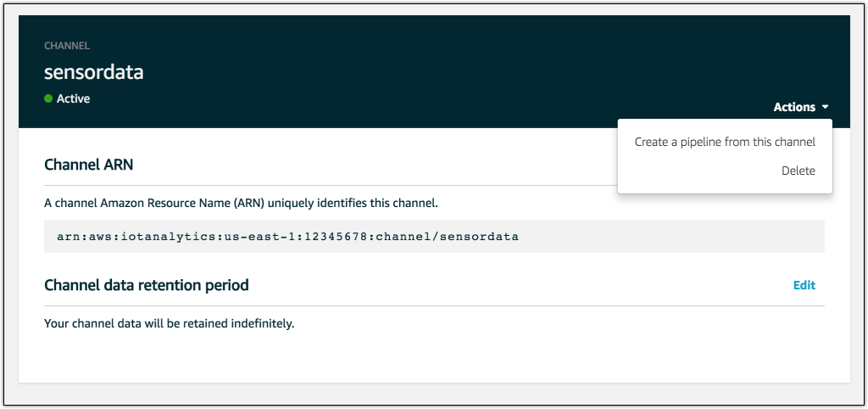
Task: Click the CHANNEL label above the title
Action: click(66, 46)
